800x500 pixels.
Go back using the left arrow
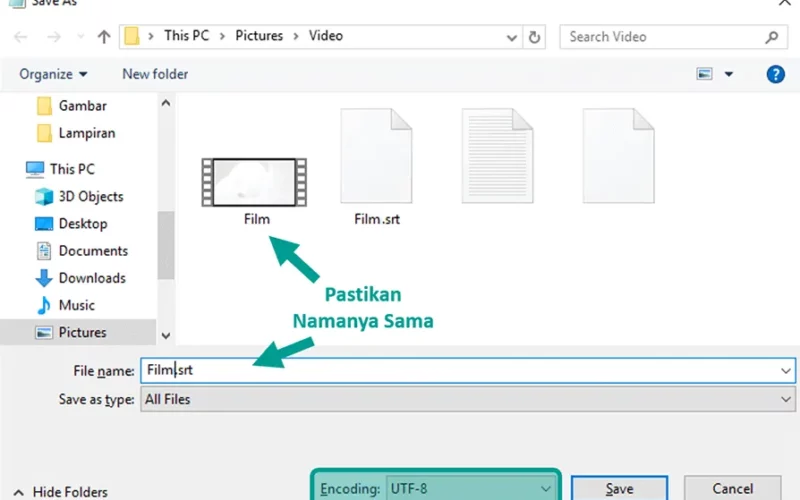pos(21,37)
